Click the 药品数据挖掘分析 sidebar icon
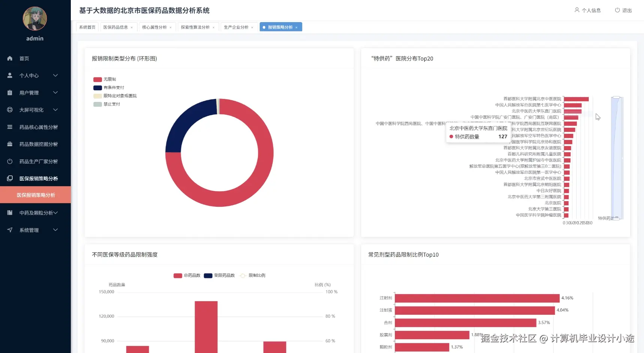 point(10,144)
